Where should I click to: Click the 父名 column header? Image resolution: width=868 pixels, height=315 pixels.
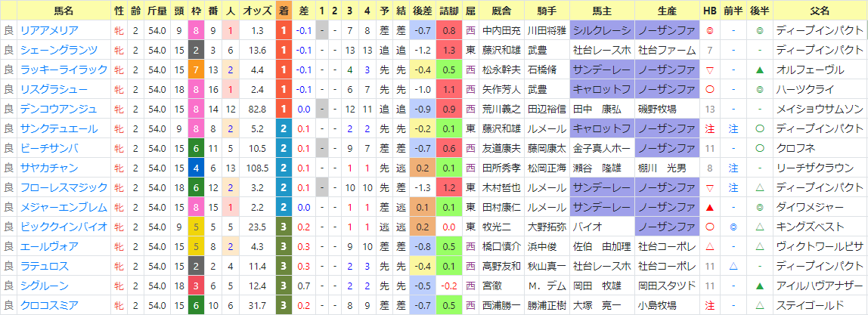click(x=820, y=11)
